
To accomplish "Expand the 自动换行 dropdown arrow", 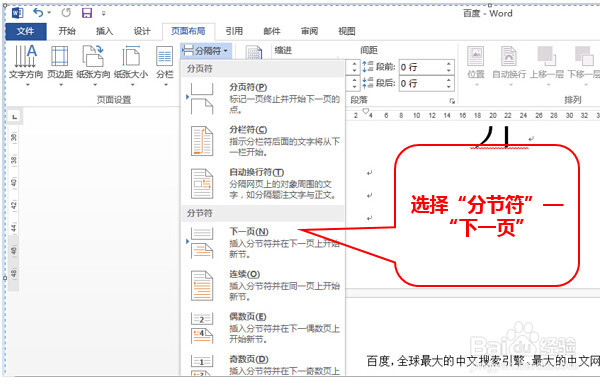I will [510, 84].
